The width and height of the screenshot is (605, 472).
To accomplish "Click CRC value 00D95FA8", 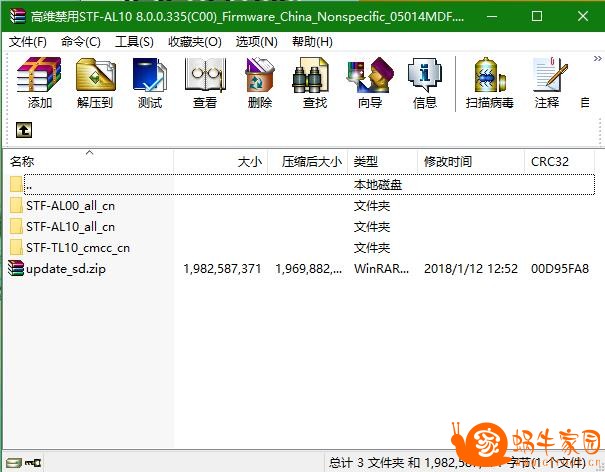I will click(560, 269).
